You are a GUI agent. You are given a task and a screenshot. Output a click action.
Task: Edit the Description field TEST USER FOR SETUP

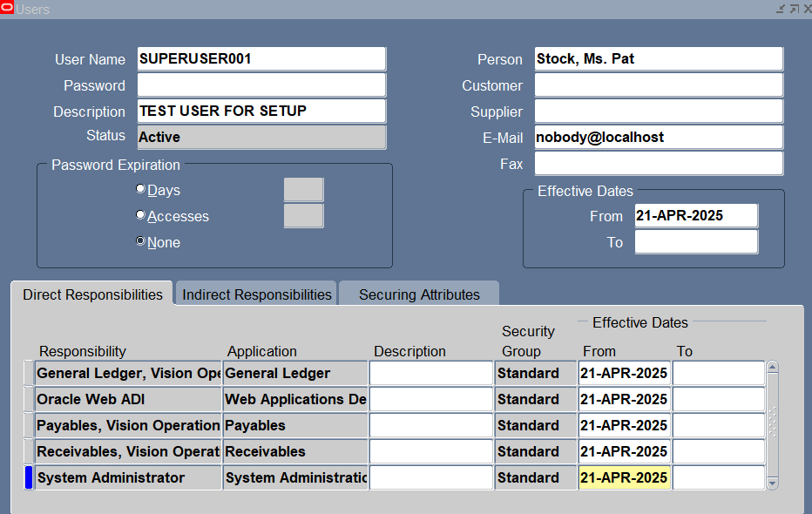click(261, 111)
